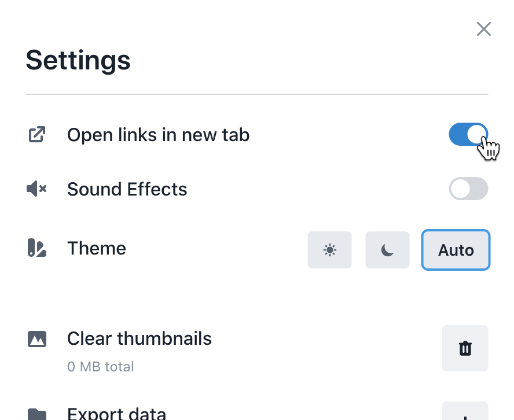Click the folder icon beside Export data

[36, 415]
